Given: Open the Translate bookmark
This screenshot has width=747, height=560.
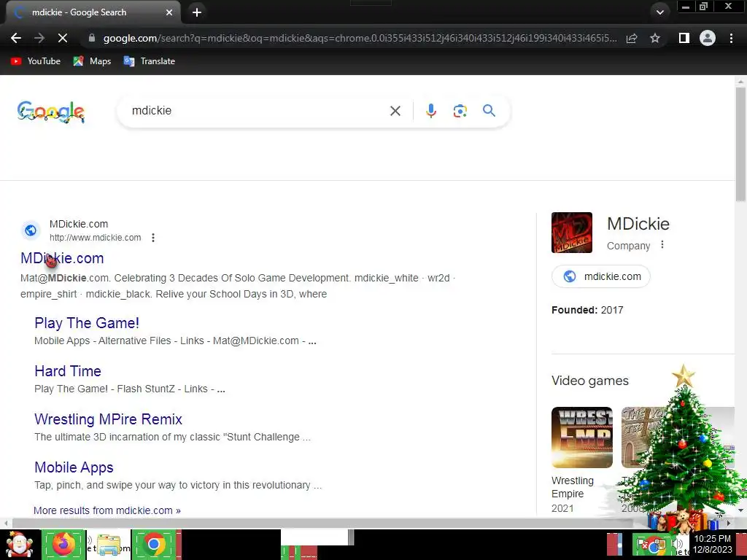Looking at the screenshot, I should click(x=149, y=61).
